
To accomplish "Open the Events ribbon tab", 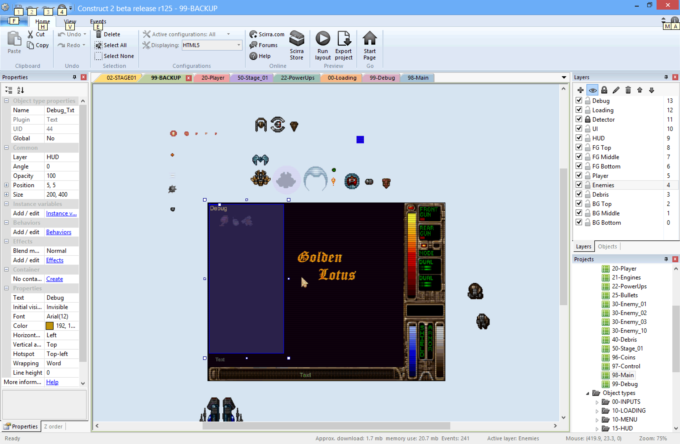I will 98,21.
